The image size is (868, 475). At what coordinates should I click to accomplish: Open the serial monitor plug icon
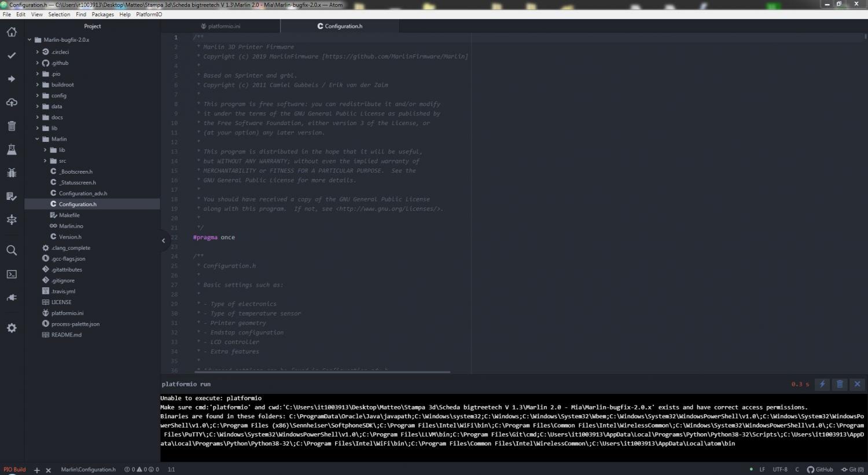click(x=12, y=298)
